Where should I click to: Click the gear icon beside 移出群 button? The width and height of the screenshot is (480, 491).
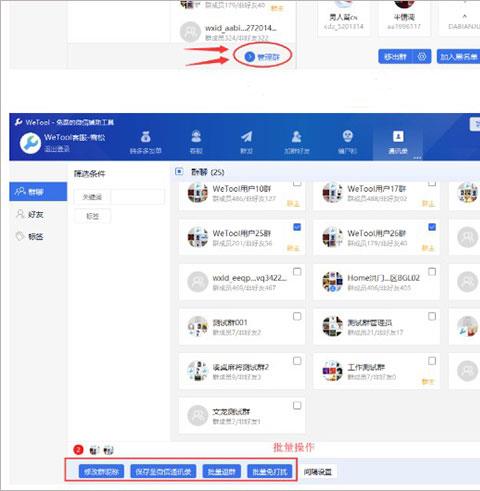422,57
